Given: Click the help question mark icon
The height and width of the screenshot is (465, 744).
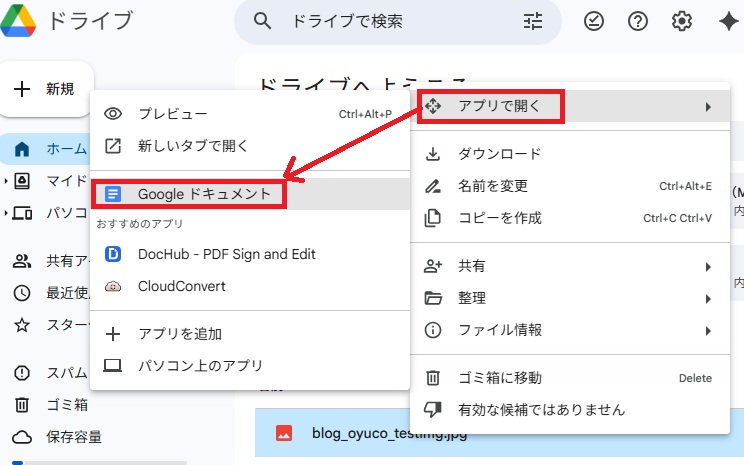Looking at the screenshot, I should click(x=638, y=22).
